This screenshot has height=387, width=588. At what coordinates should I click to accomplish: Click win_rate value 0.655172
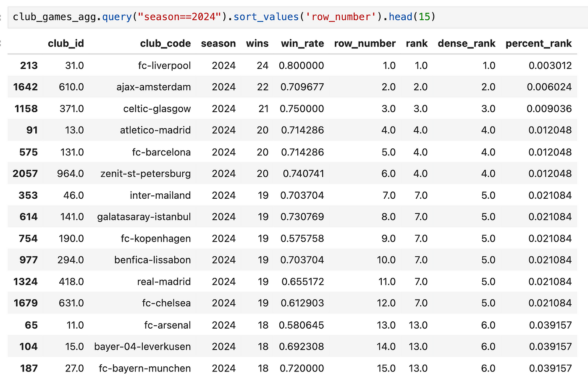click(x=303, y=282)
